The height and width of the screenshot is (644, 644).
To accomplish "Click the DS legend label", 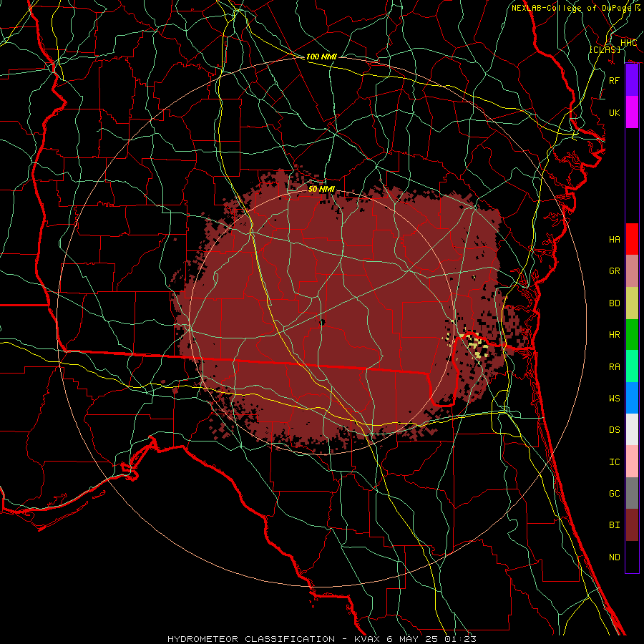I will [614, 430].
